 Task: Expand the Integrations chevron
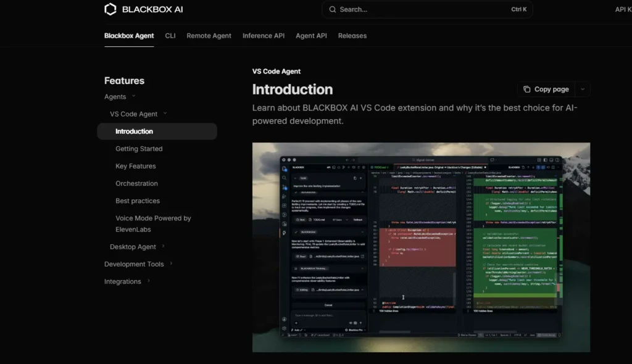point(148,281)
